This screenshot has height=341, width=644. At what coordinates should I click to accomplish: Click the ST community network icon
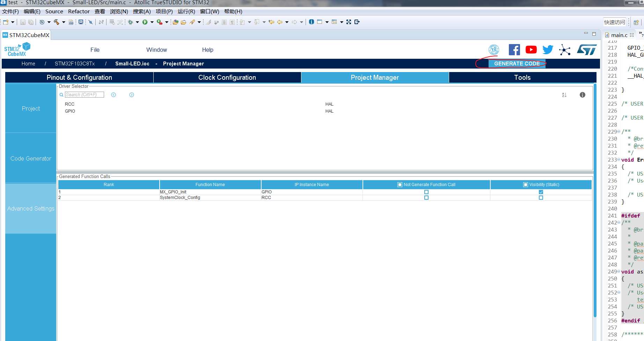[565, 50]
